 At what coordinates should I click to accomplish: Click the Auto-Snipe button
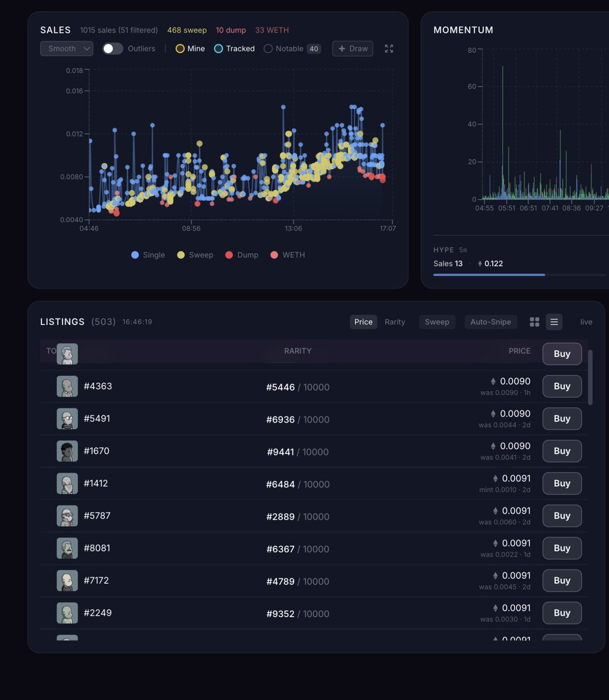pos(491,321)
